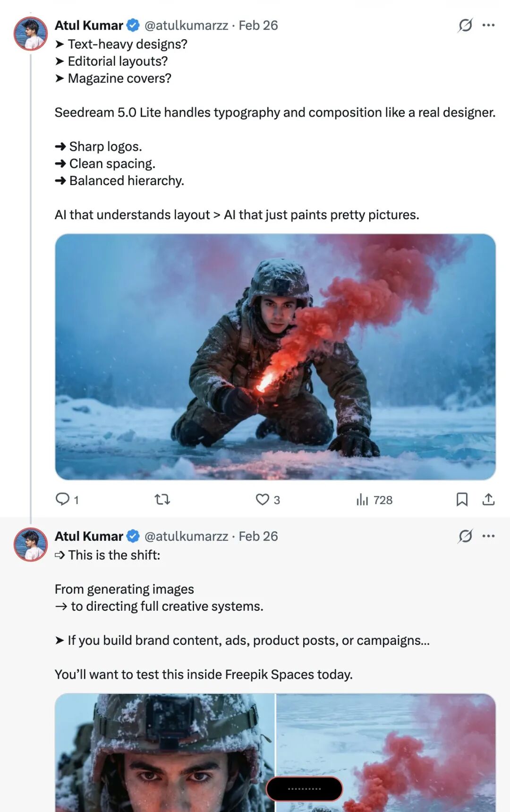The image size is (510, 812).
Task: Repost the Seedream 5.0 Lite tweet
Action: point(162,499)
